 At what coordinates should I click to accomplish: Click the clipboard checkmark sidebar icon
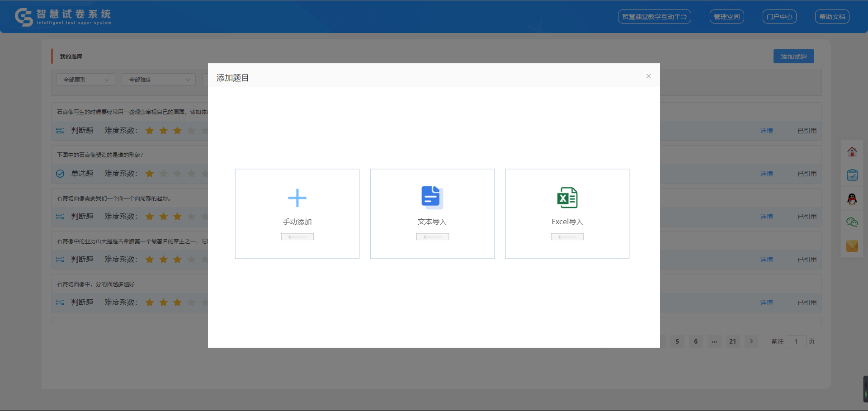click(x=852, y=175)
